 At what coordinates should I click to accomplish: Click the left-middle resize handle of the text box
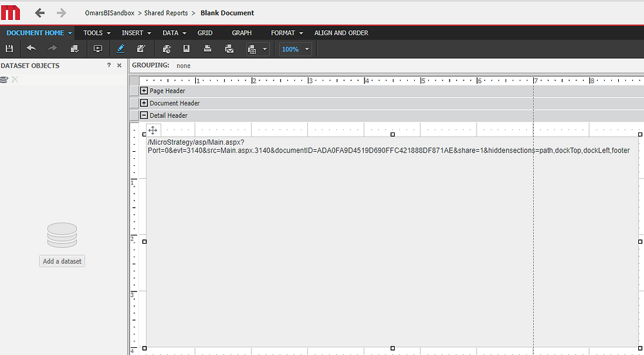pos(144,241)
